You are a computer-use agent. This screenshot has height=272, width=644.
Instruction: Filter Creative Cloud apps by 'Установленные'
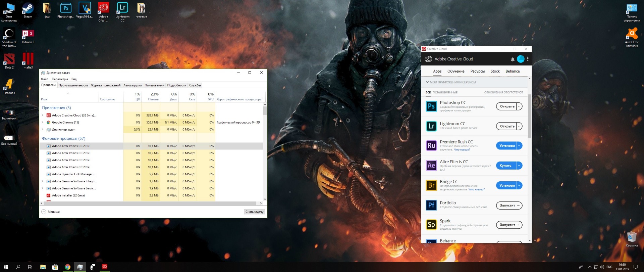[x=445, y=92]
